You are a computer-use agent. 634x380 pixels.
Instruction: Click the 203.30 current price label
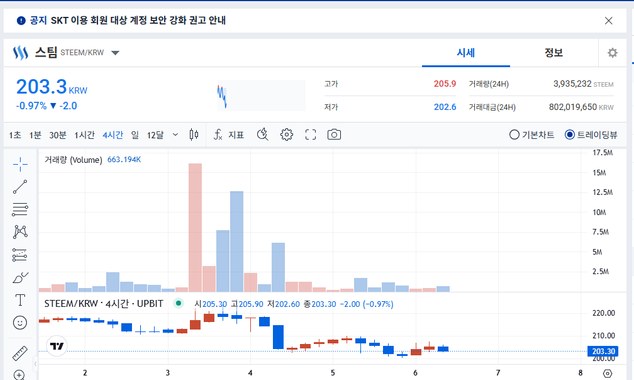[x=602, y=351]
